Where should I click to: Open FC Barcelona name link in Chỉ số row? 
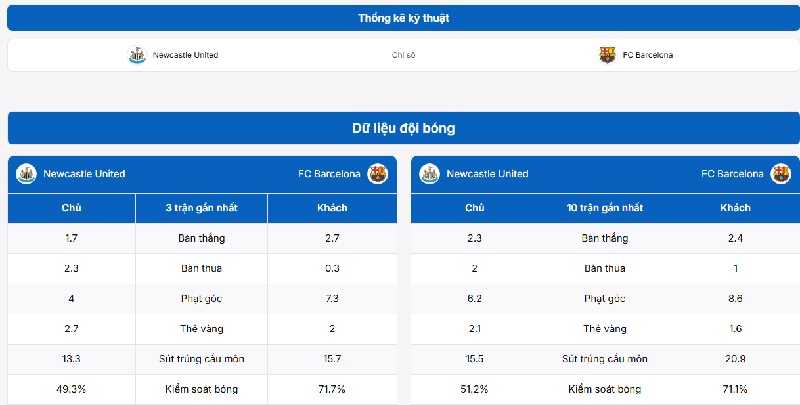(x=647, y=55)
